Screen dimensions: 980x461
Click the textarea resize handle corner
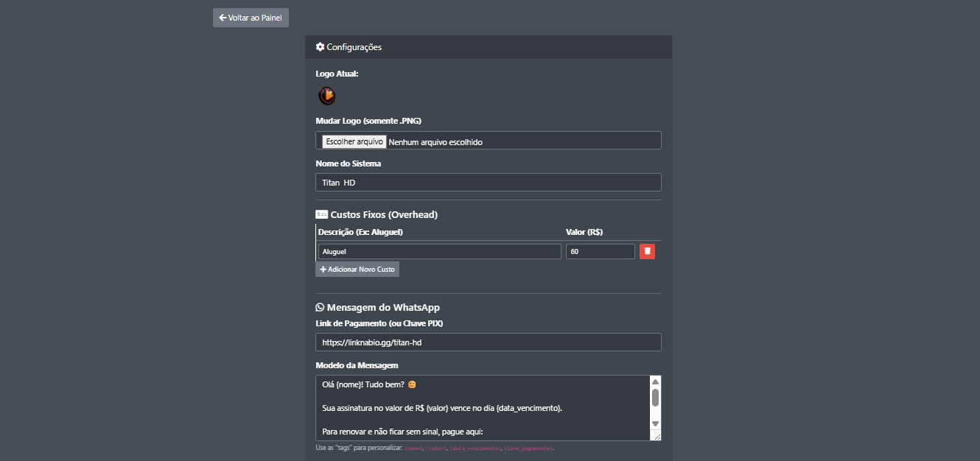pos(657,436)
